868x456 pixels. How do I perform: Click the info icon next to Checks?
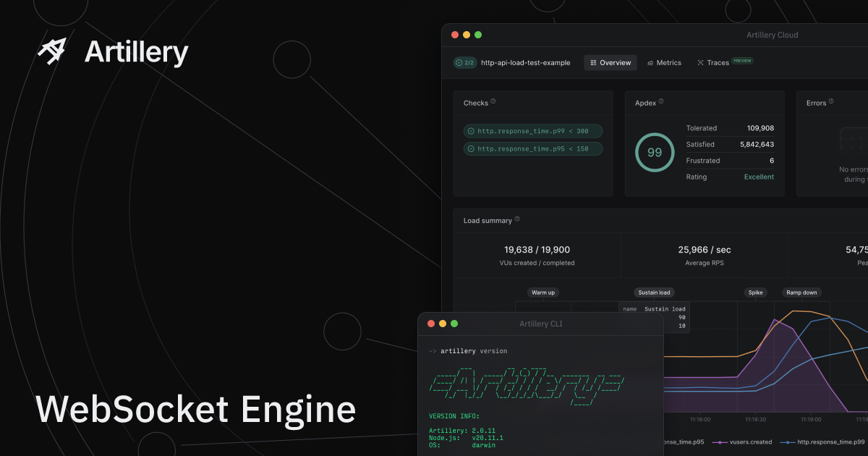coord(493,102)
